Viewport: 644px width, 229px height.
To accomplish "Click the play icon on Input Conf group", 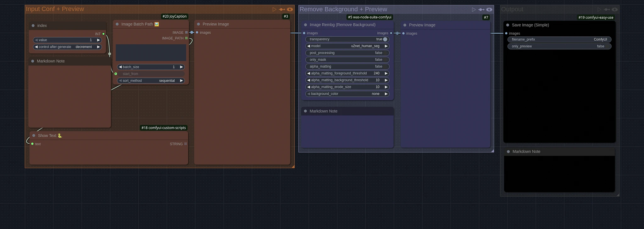I will (x=274, y=9).
